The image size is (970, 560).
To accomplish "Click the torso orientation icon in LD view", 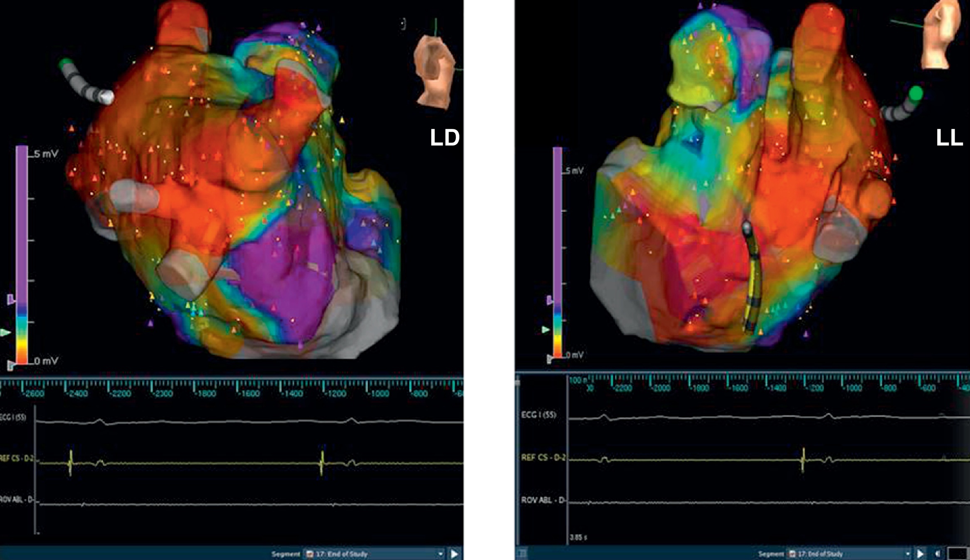I will [x=434, y=72].
